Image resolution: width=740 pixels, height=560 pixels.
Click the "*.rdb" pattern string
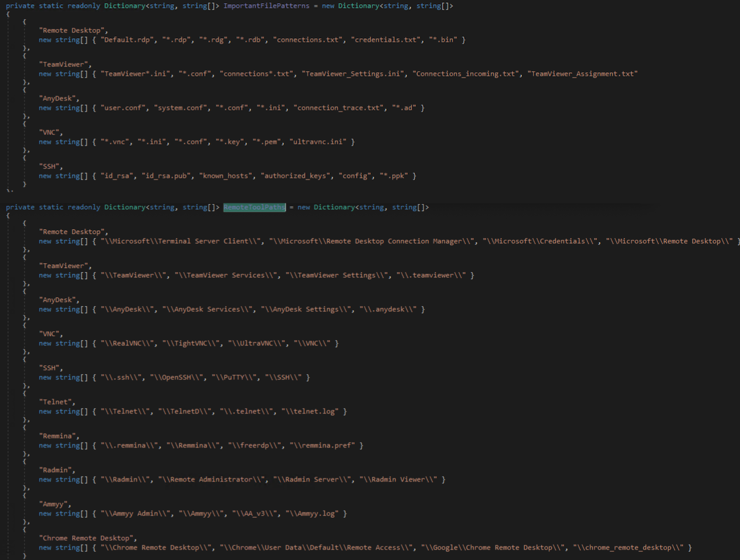click(250, 40)
